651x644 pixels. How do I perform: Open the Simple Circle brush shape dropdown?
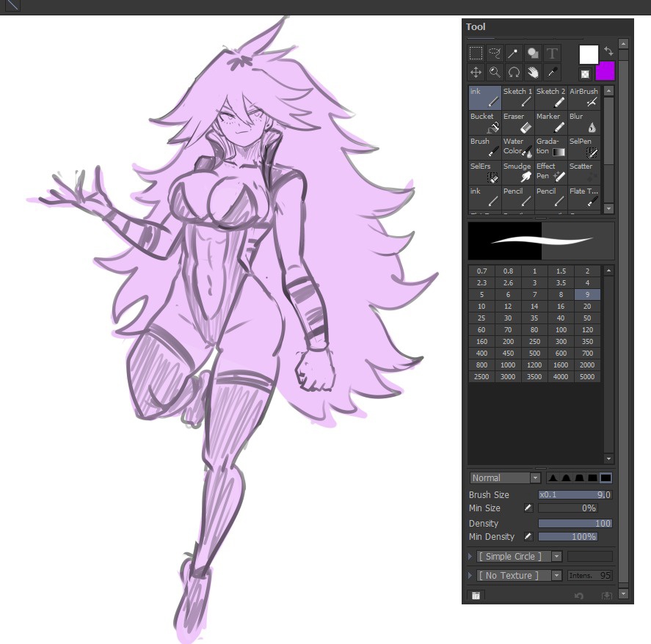tap(519, 557)
